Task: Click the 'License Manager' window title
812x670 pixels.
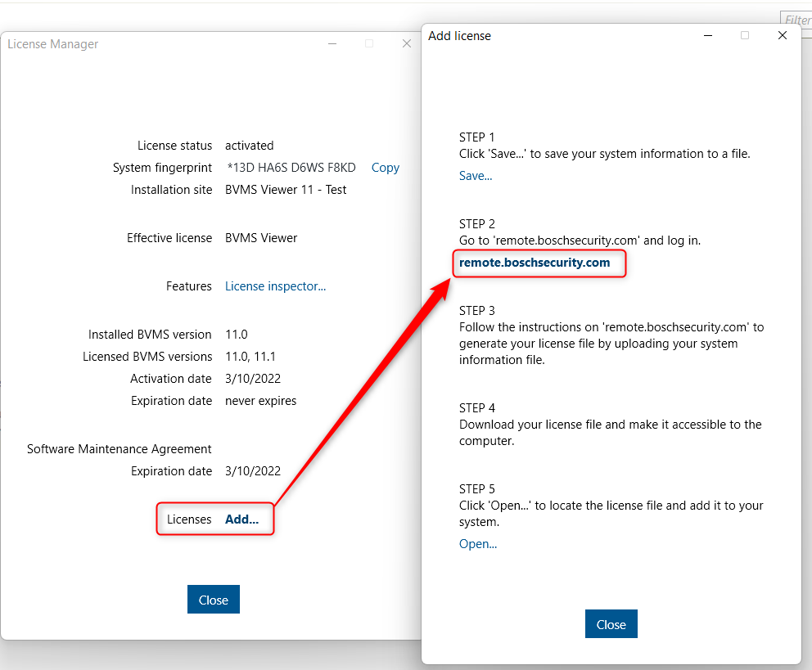Action: pos(53,44)
